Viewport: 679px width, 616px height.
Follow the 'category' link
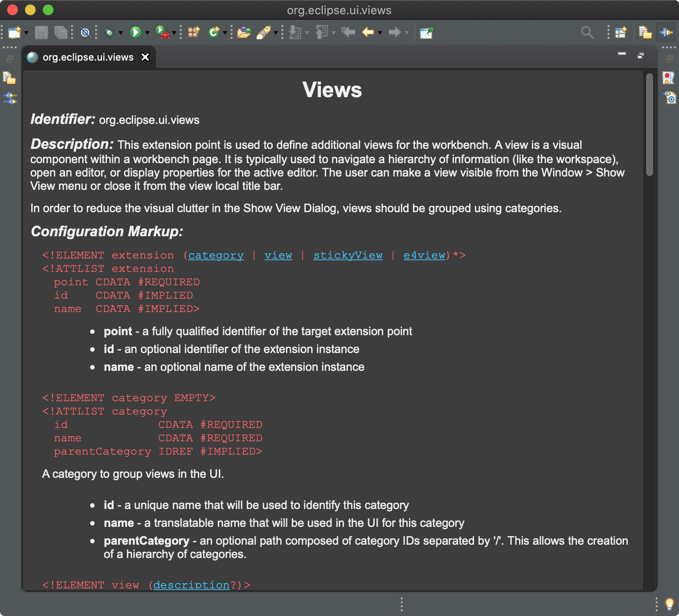(x=216, y=255)
